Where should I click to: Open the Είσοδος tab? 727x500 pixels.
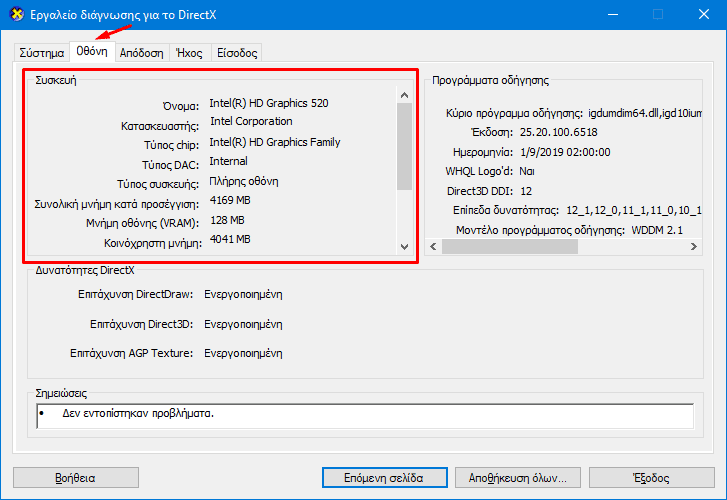(x=237, y=53)
